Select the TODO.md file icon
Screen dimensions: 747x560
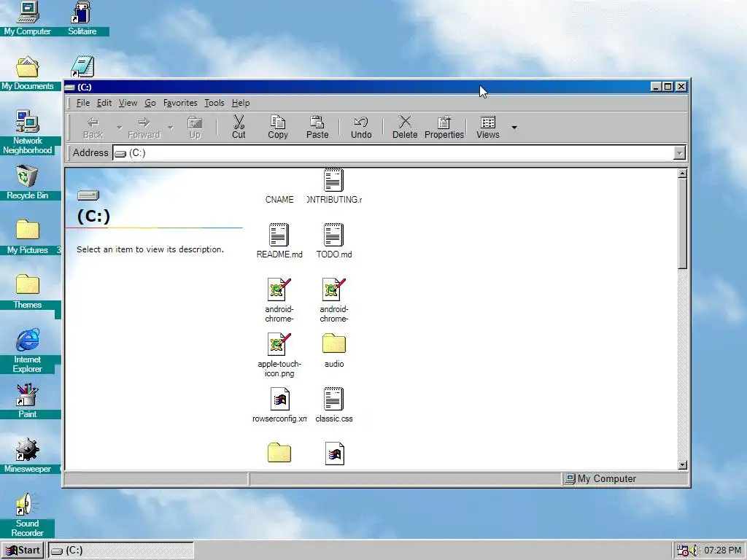333,235
